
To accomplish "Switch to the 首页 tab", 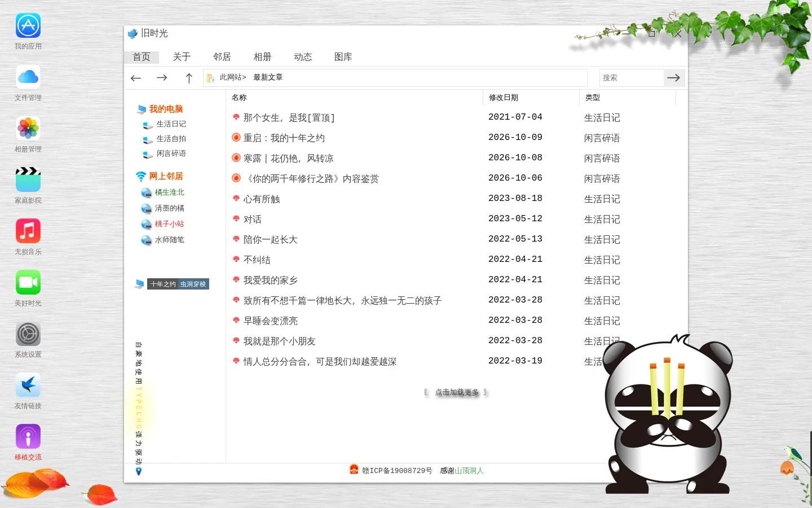I will coord(142,57).
